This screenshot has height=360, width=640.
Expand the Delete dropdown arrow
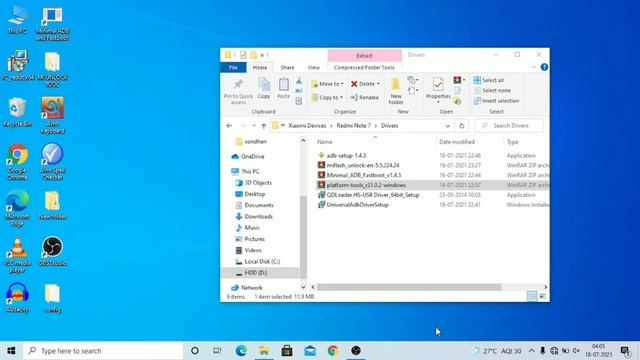(x=378, y=84)
